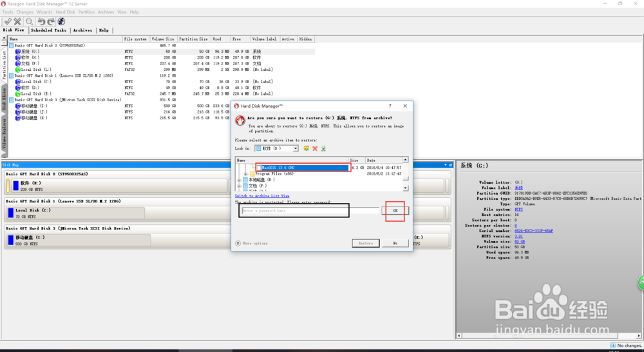This screenshot has width=644, height=352.
Task: Click the 系统 (G:) partition icon
Action: tap(18, 52)
